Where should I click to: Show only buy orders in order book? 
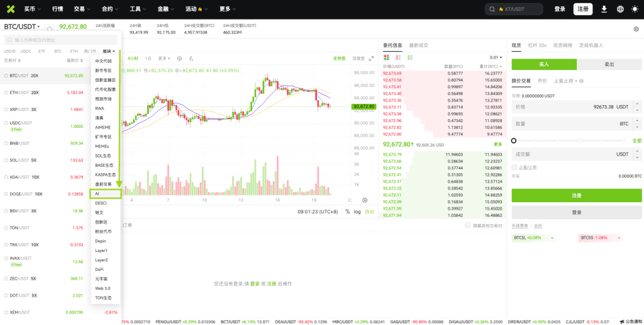[409, 57]
